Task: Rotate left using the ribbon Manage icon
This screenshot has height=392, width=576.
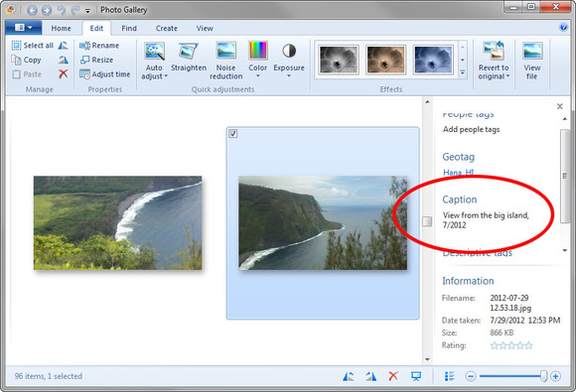Action: (x=64, y=46)
